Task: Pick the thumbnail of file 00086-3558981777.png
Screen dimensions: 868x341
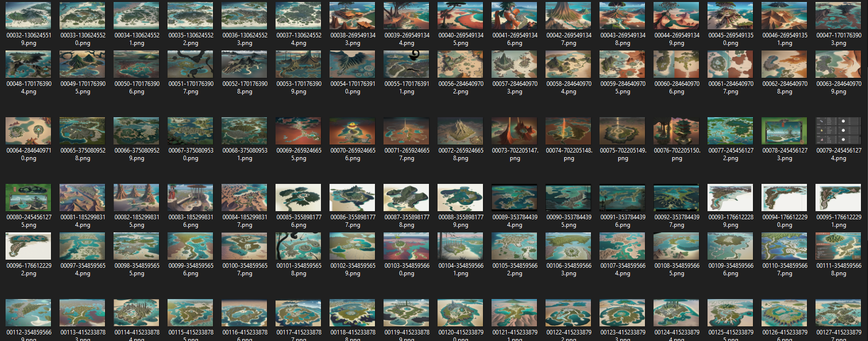Action: click(x=352, y=197)
